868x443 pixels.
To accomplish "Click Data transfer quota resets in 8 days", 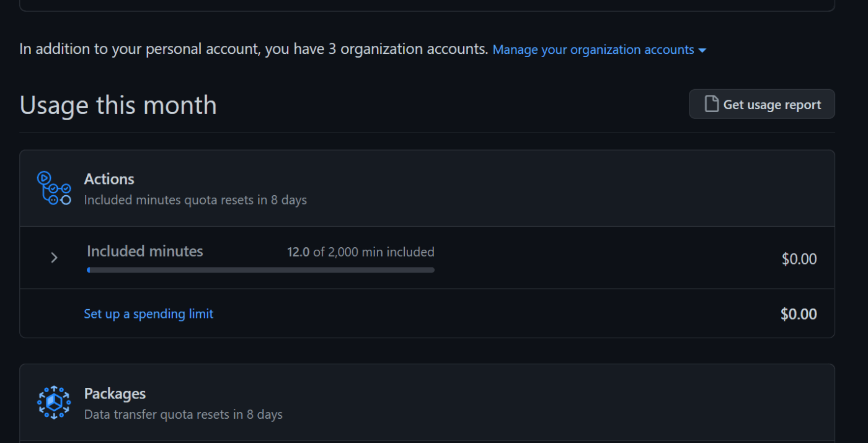I will click(184, 414).
